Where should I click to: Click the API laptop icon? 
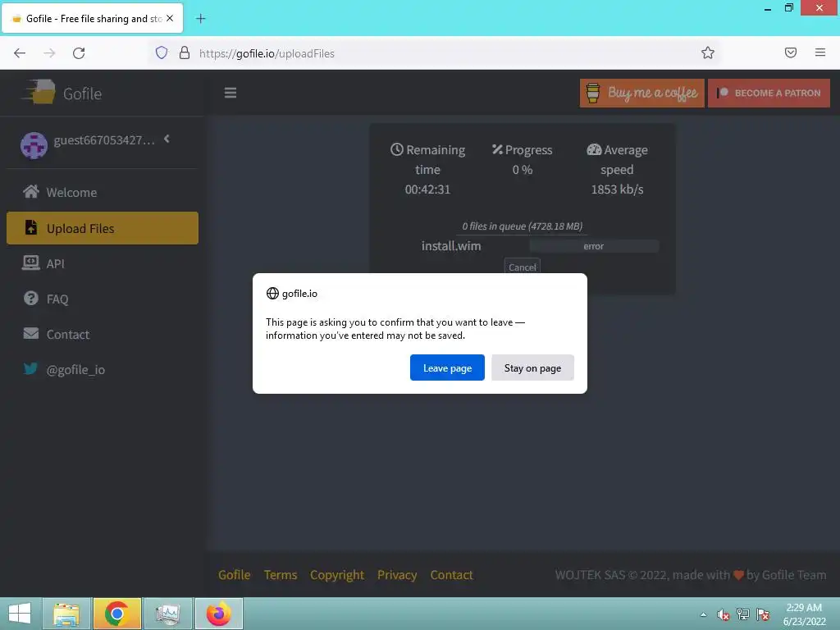pyautogui.click(x=31, y=262)
